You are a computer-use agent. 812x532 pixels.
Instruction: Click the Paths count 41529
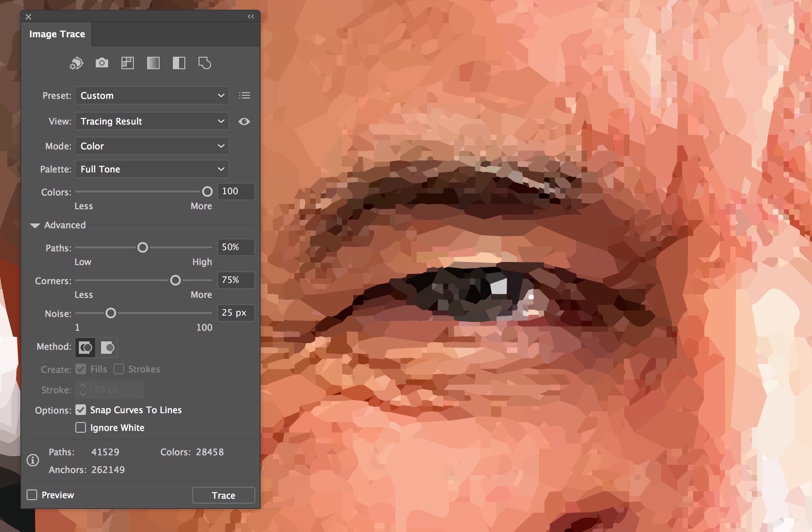coord(105,452)
